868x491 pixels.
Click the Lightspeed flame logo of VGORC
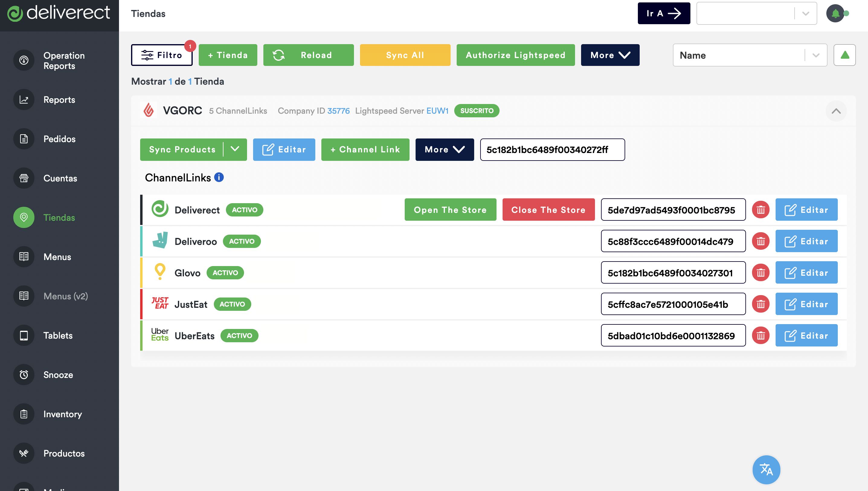click(x=149, y=110)
